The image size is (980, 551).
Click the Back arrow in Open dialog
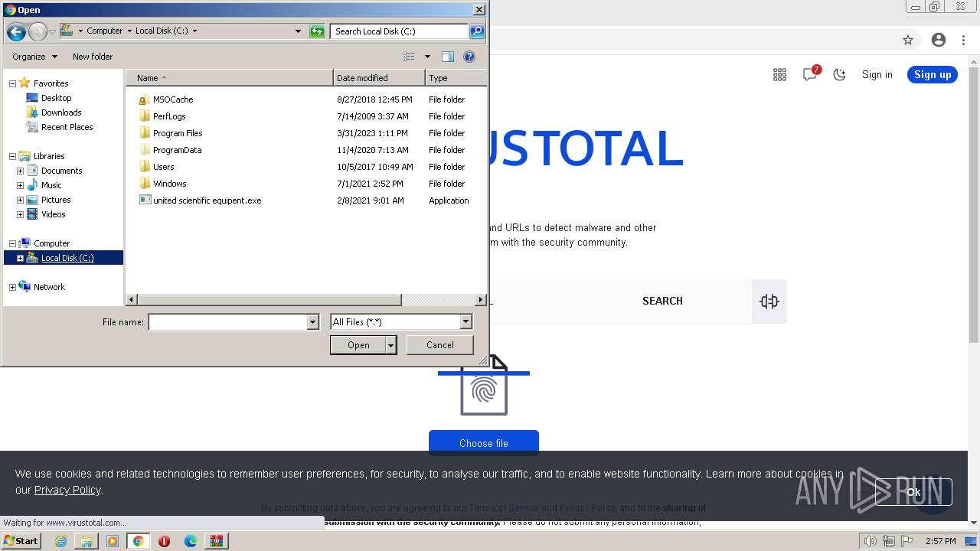coord(16,31)
